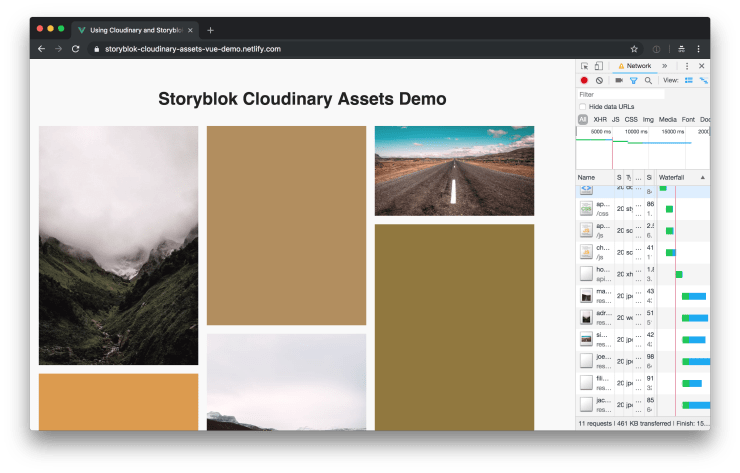
Task: Open DevTools three-dot customize menu
Action: [x=686, y=66]
